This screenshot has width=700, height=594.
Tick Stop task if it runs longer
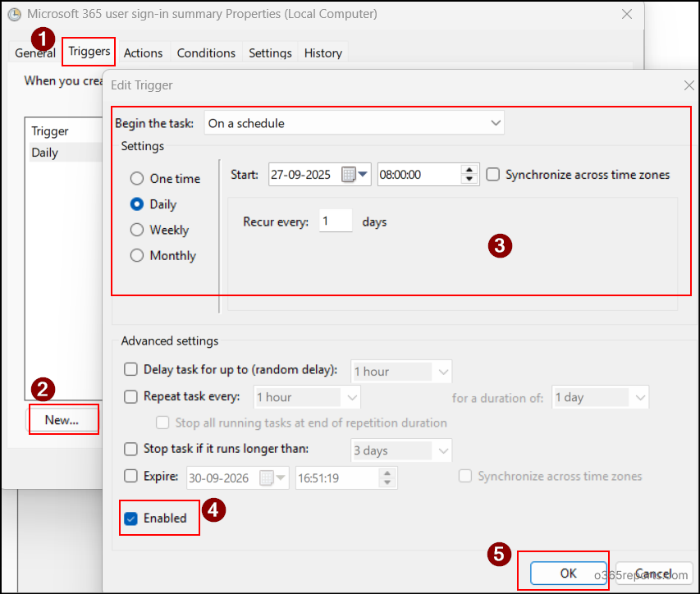(130, 450)
